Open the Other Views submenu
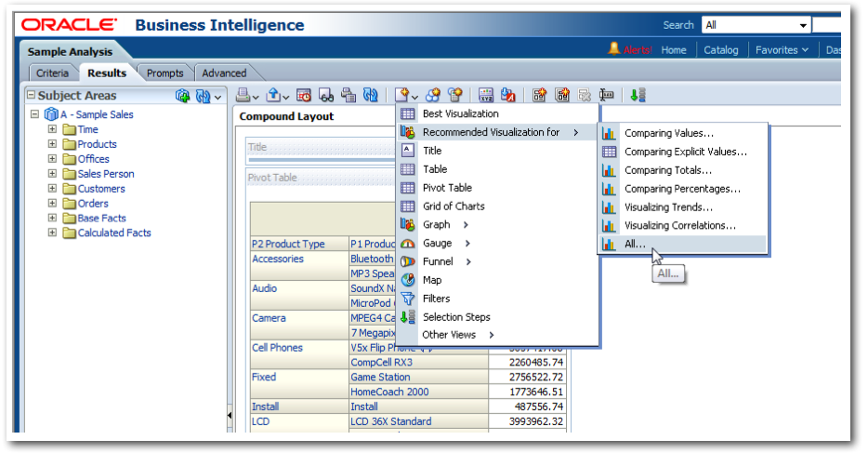868x453 pixels. point(497,335)
